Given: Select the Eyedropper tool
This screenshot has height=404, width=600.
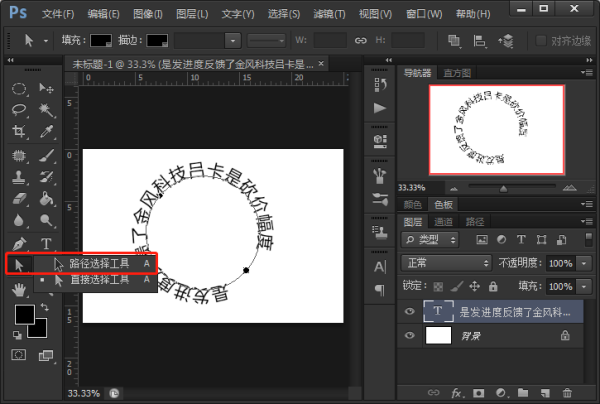Looking at the screenshot, I should coord(46,132).
